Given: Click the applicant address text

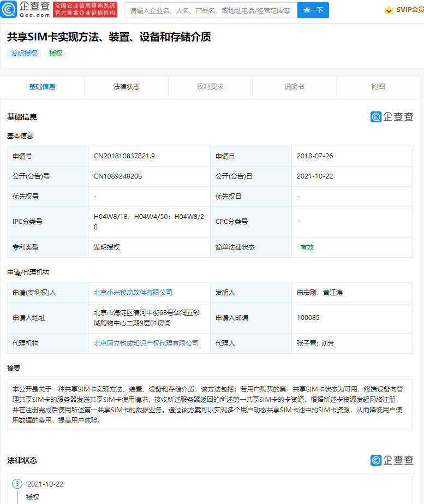Looking at the screenshot, I should tap(147, 318).
